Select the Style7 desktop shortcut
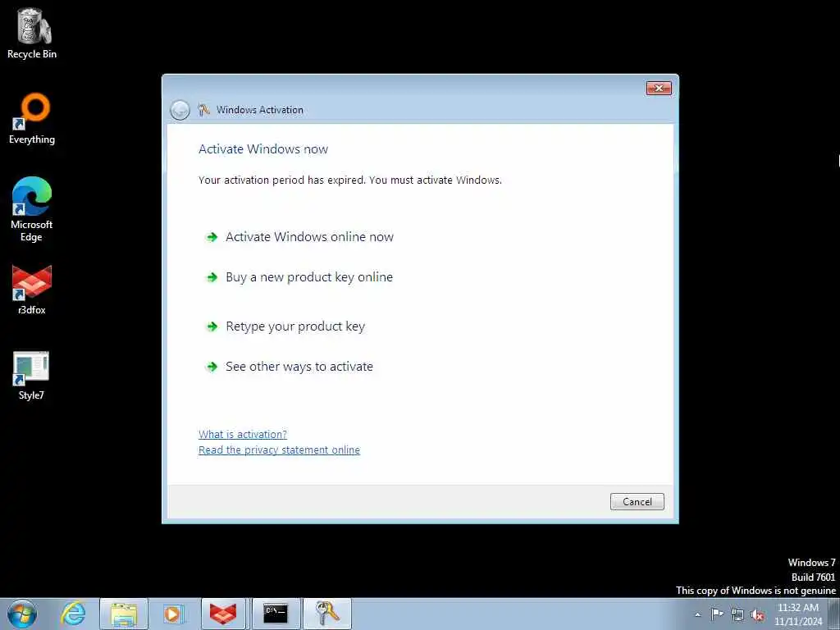Viewport: 840px width, 630px height. coord(32,376)
